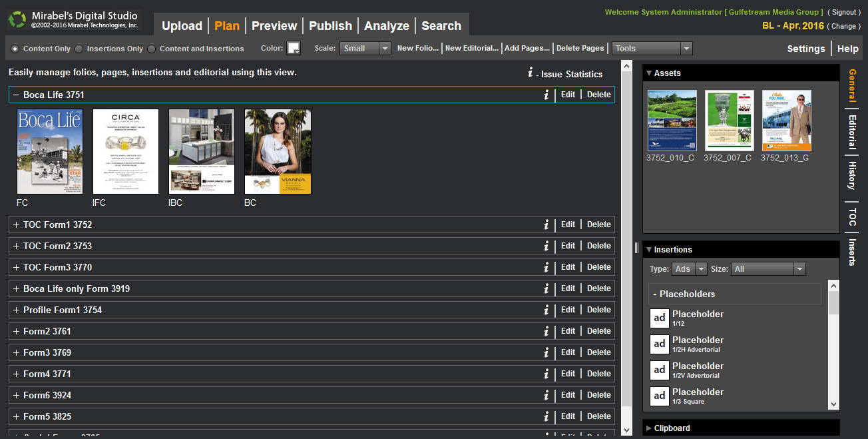The width and height of the screenshot is (868, 439).
Task: Click the info icon for TOC Form1 3752
Action: [x=546, y=224]
